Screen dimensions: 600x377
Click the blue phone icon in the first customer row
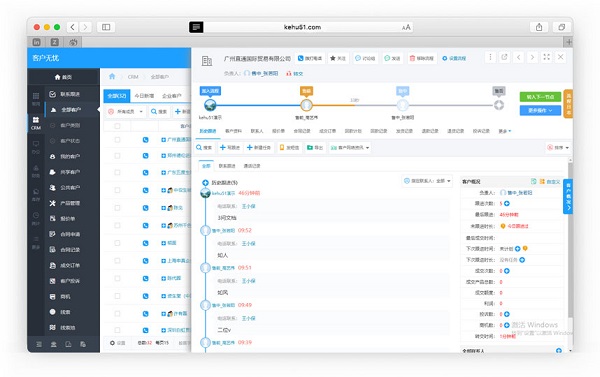click(x=145, y=140)
